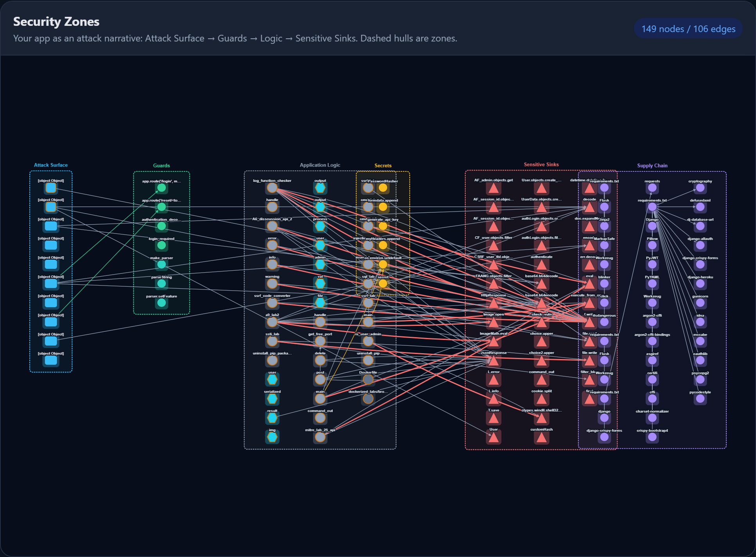Viewport: 756px width, 557px height.
Task: Select the PyJWT package node
Action: [652, 264]
